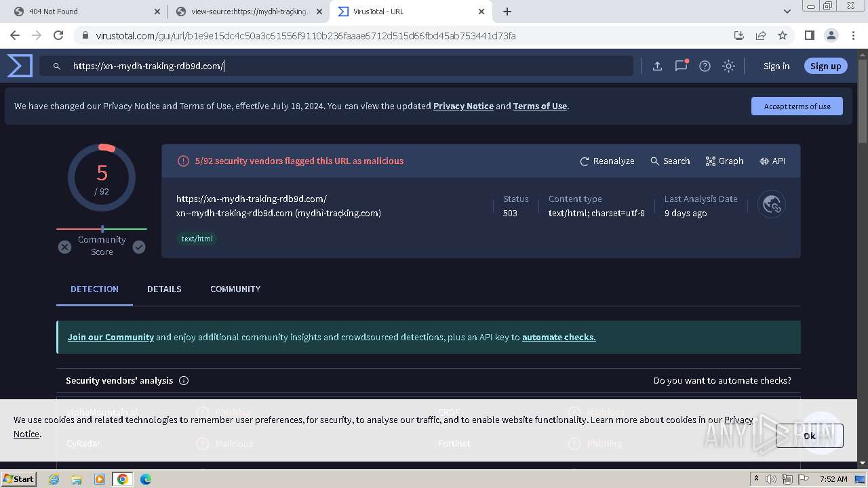Open the Privacy Notice link in banner
The width and height of the screenshot is (868, 488).
point(463,106)
